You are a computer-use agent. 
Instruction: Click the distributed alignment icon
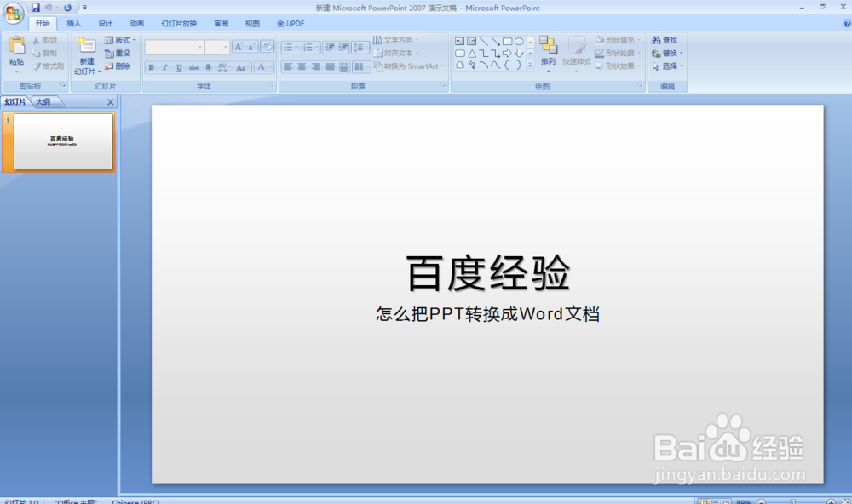[343, 66]
